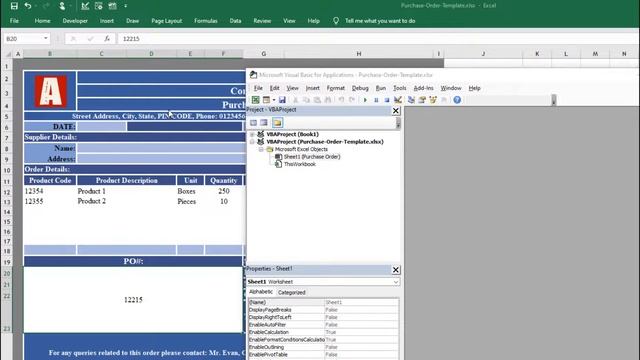
Task: Click the blue Help question mark icon
Action: (457, 100)
